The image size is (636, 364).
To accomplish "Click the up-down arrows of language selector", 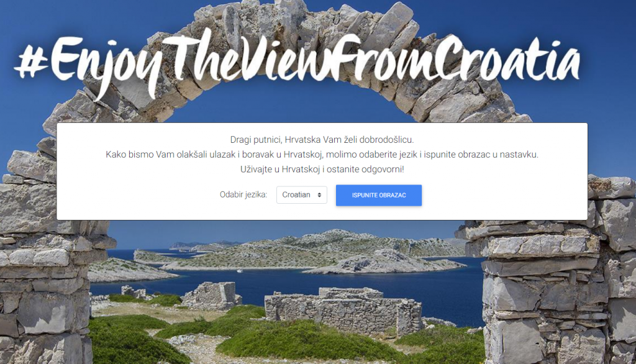I will click(320, 195).
